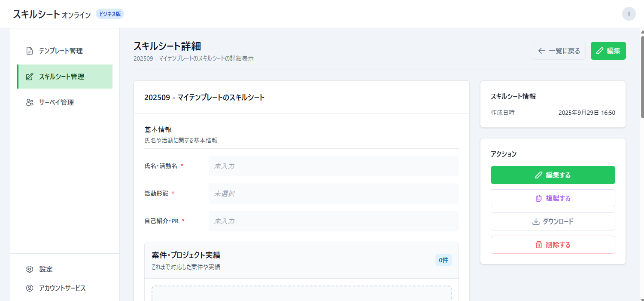Click the left arrow on 一覧に戻る
Image resolution: width=644 pixels, height=301 pixels.
(x=542, y=51)
